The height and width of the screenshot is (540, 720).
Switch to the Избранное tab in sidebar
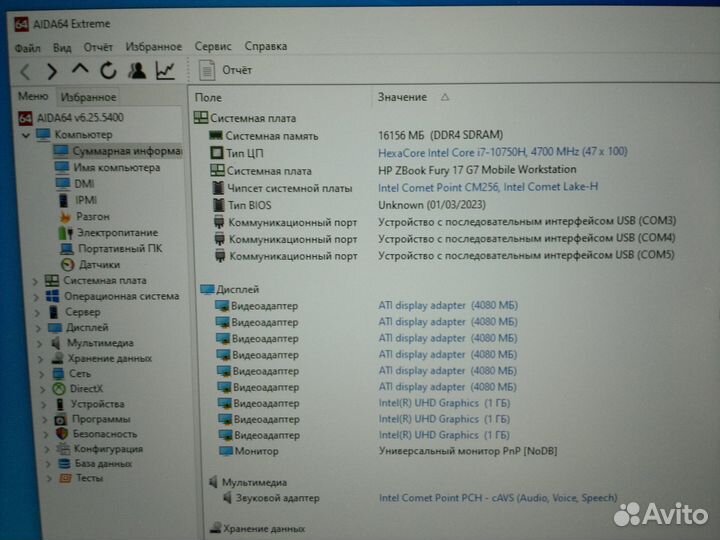click(88, 97)
